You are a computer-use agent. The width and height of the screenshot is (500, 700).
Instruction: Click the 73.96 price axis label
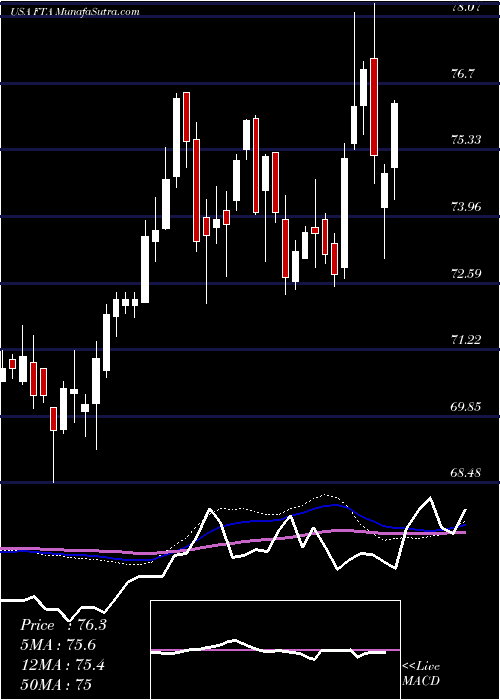coord(466,207)
